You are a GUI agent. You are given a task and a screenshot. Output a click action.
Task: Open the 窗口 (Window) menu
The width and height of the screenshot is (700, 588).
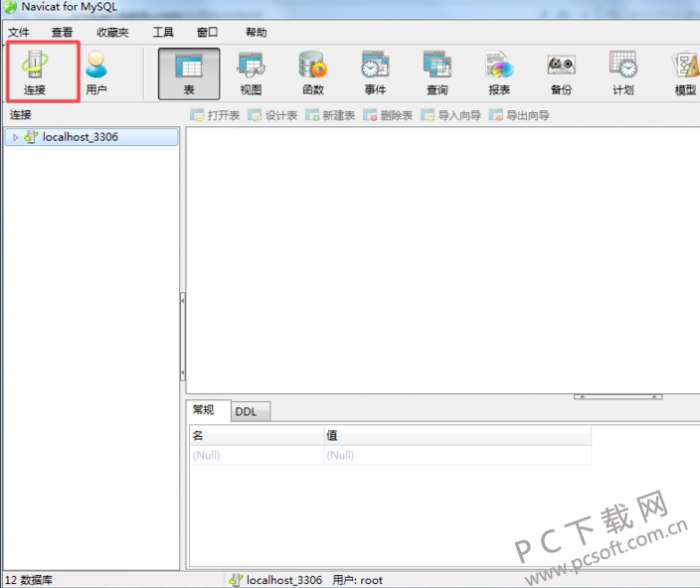tap(207, 32)
